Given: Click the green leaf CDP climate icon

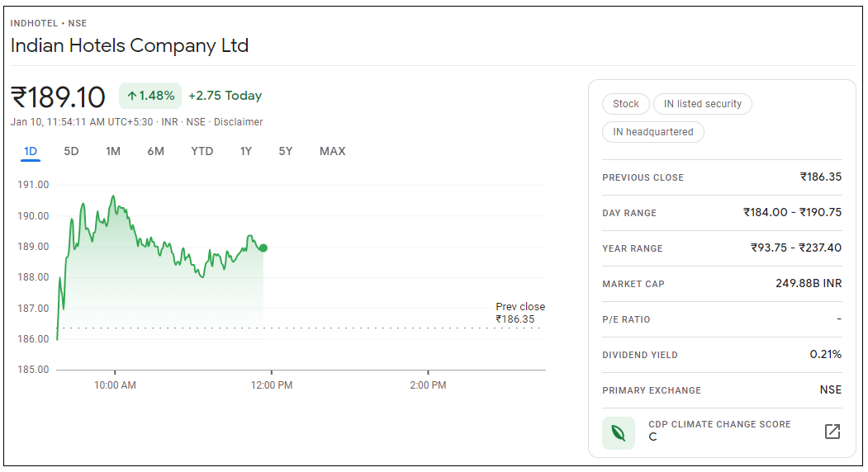Looking at the screenshot, I should [619, 432].
